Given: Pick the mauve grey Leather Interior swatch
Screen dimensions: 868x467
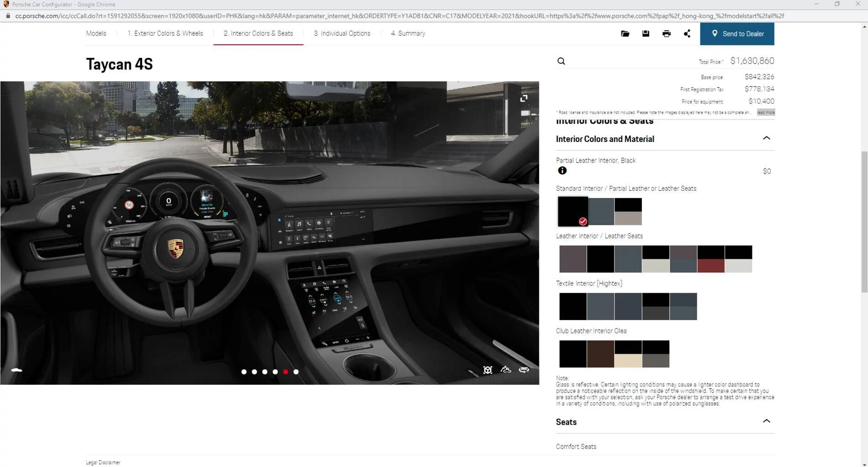Looking at the screenshot, I should [573, 259].
